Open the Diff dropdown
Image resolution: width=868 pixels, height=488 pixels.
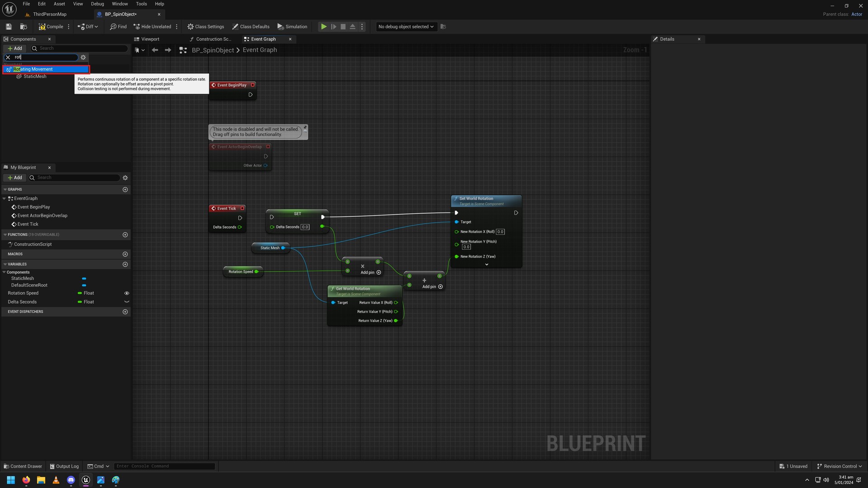coord(88,27)
